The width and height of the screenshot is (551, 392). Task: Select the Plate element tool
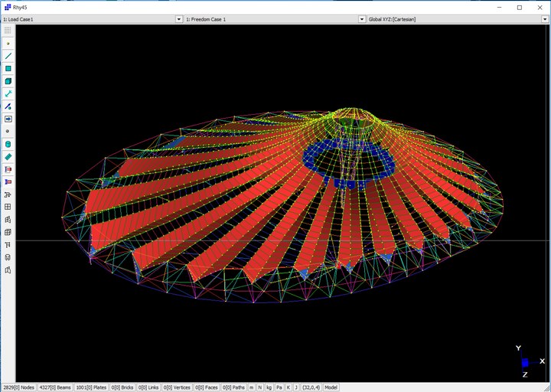pyautogui.click(x=8, y=69)
